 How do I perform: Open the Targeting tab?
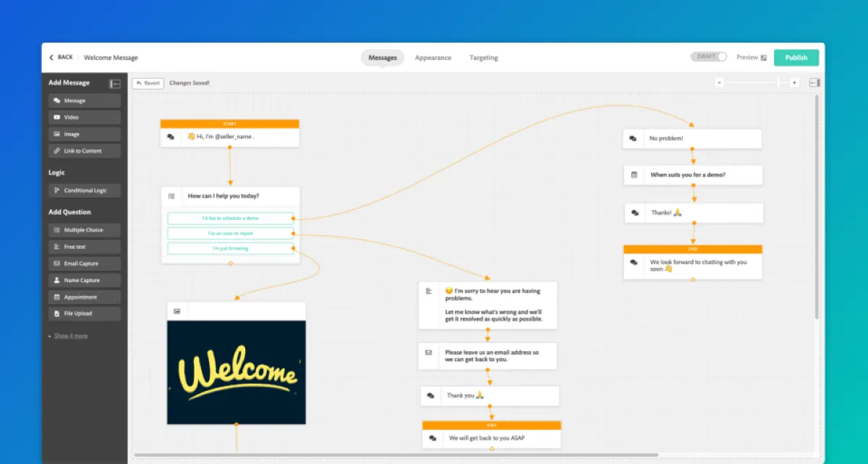pyautogui.click(x=483, y=58)
